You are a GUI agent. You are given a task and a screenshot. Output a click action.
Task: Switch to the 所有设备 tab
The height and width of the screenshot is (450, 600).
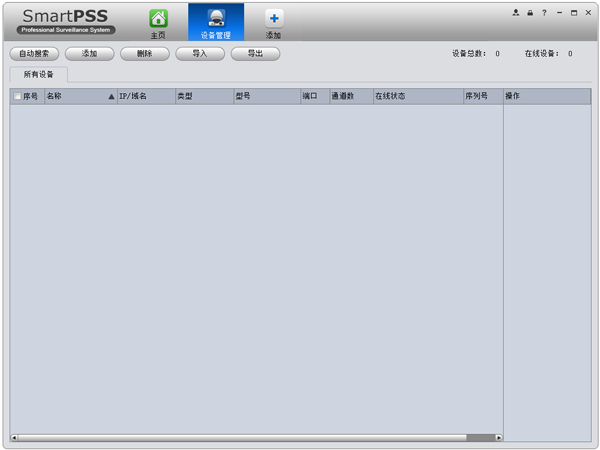point(39,75)
